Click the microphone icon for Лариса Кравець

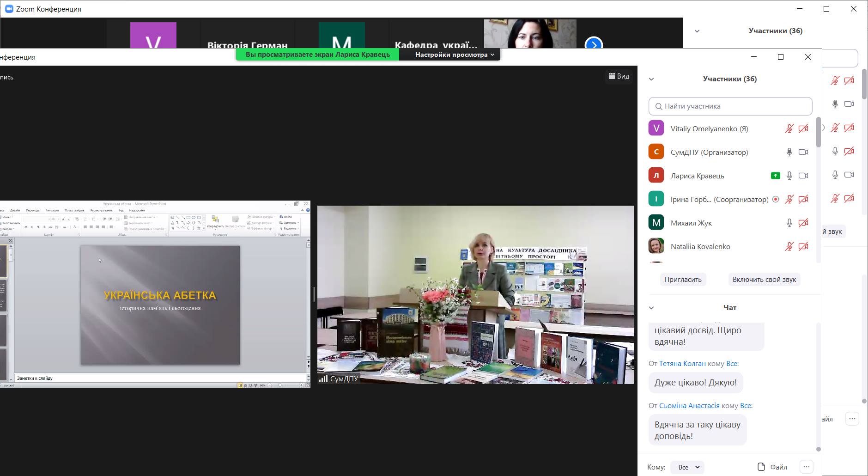(789, 176)
